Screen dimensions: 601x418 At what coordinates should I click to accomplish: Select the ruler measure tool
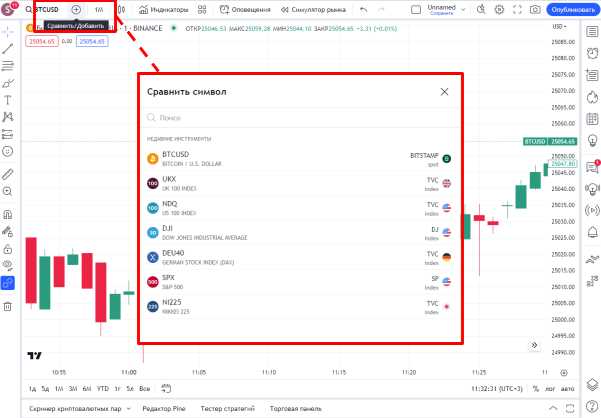tap(8, 174)
